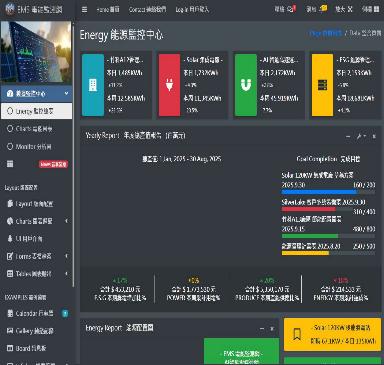Click the red power plug icon tile
The height and width of the screenshot is (365, 384).
coord(169,85)
